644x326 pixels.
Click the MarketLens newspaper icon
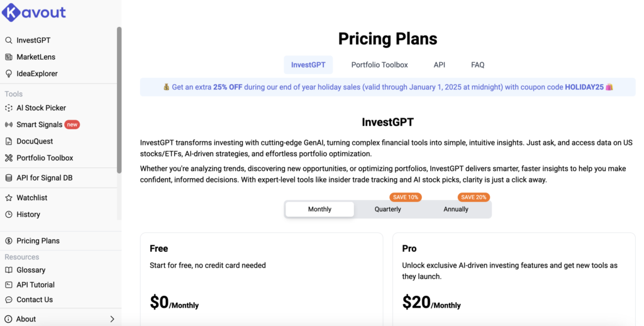9,57
